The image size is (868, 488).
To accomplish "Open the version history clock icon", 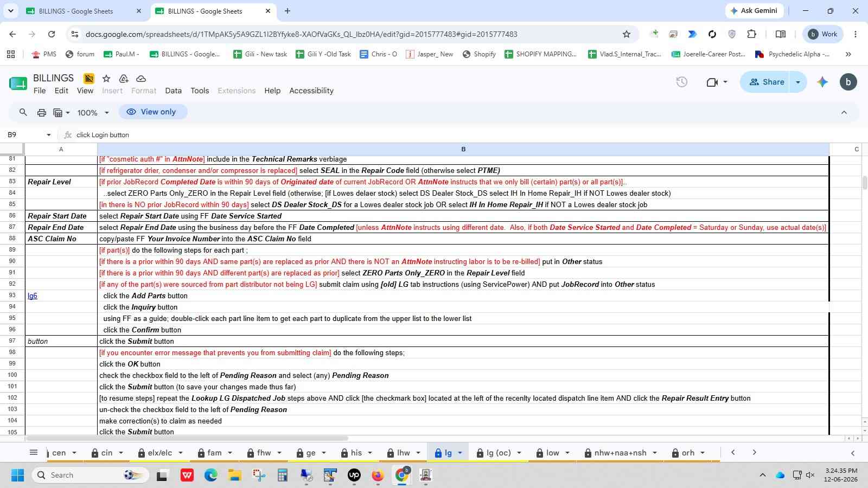I will point(681,82).
